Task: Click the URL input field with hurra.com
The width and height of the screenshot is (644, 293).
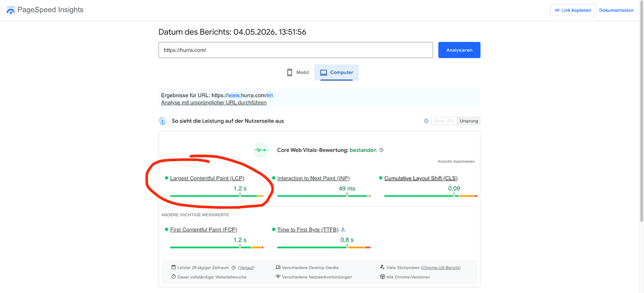Action: click(x=296, y=50)
